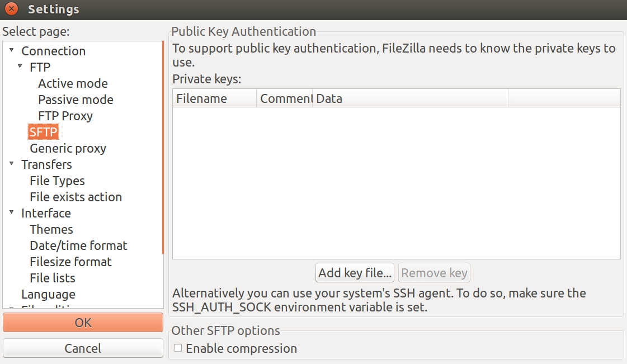Open the Passive mode settings page
This screenshot has width=627, height=364.
point(75,100)
